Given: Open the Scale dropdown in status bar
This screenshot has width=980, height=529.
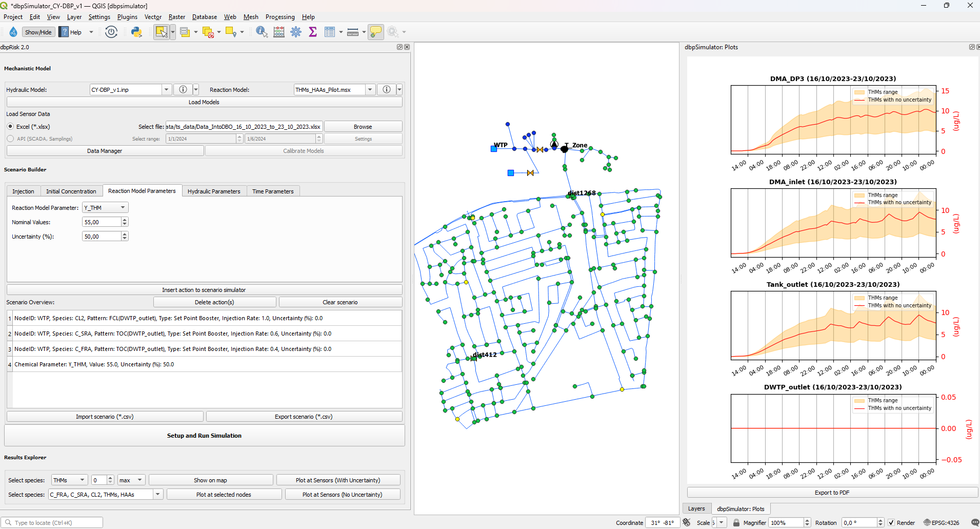Looking at the screenshot, I should coord(722,522).
